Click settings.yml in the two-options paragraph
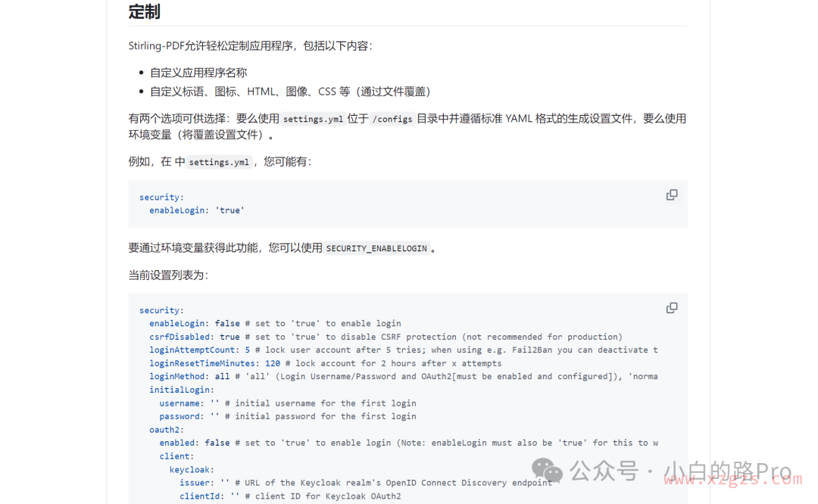Viewport: 818px width, 504px height. click(313, 119)
